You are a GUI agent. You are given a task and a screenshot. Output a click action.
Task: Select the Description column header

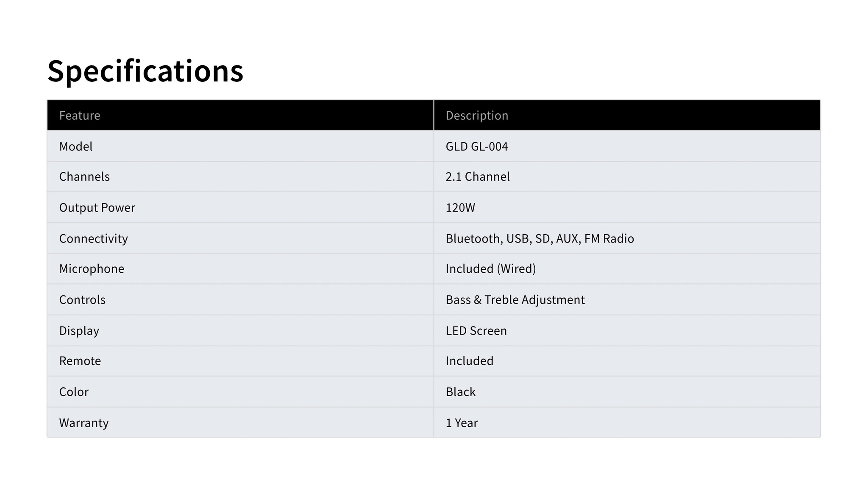(x=477, y=115)
